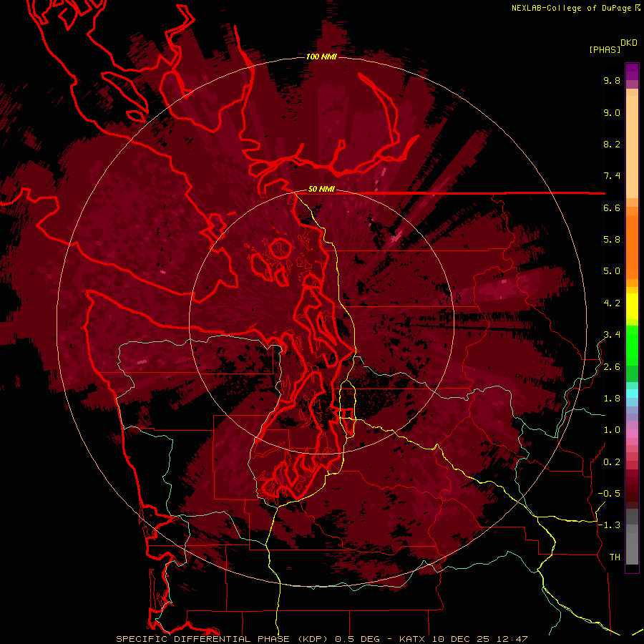Click the 5.0 legend value
The image size is (644, 644).
612,271
